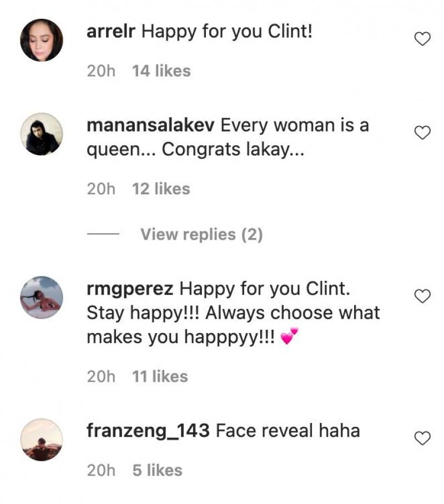Visit franzeng_143's profile from username
The width and height of the screenshot is (444, 504).
pyautogui.click(x=148, y=431)
